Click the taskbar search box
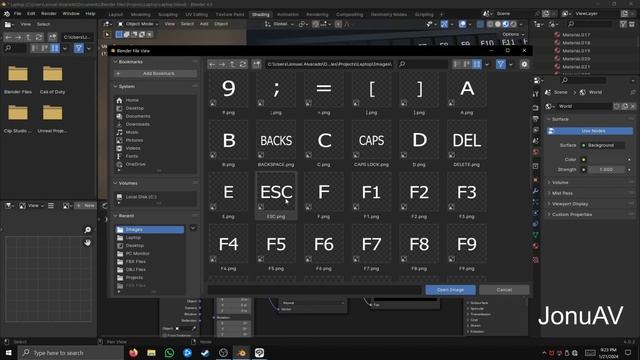 (x=71, y=353)
